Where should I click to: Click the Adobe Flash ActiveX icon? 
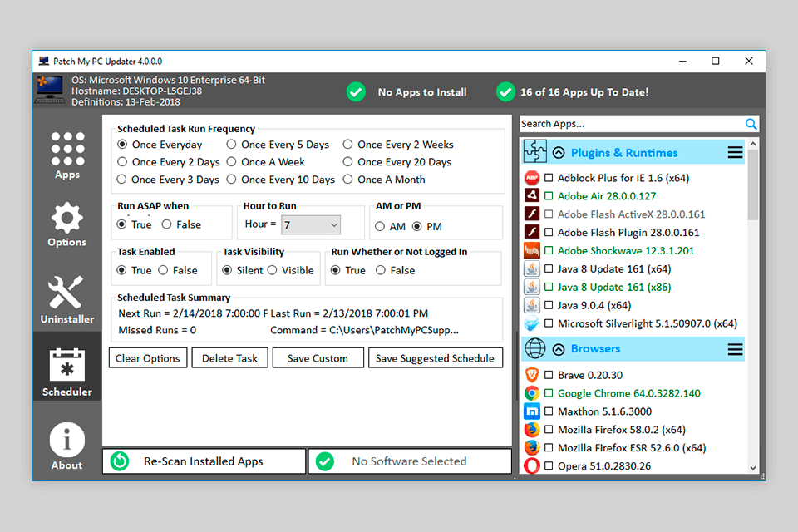pyautogui.click(x=532, y=214)
